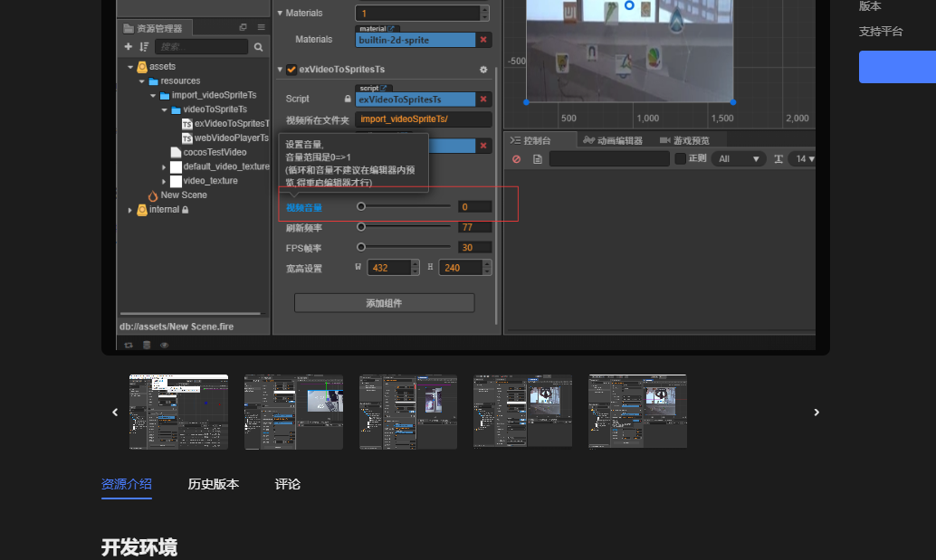Click the assets database icon
The image size is (936, 560).
142,66
